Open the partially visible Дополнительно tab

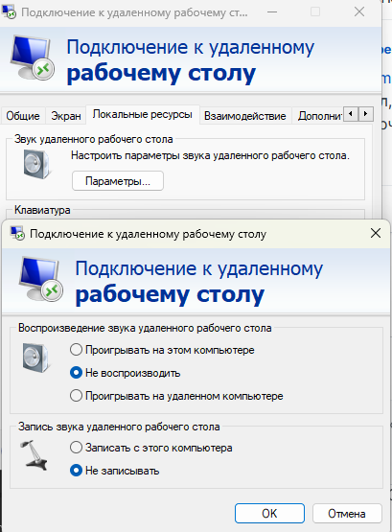point(319,116)
